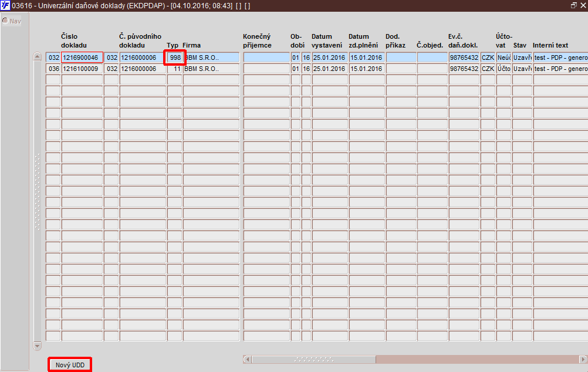Click Datum zd.plnění 15.01.2016 in first row
The width and height of the screenshot is (588, 372).
(367, 58)
